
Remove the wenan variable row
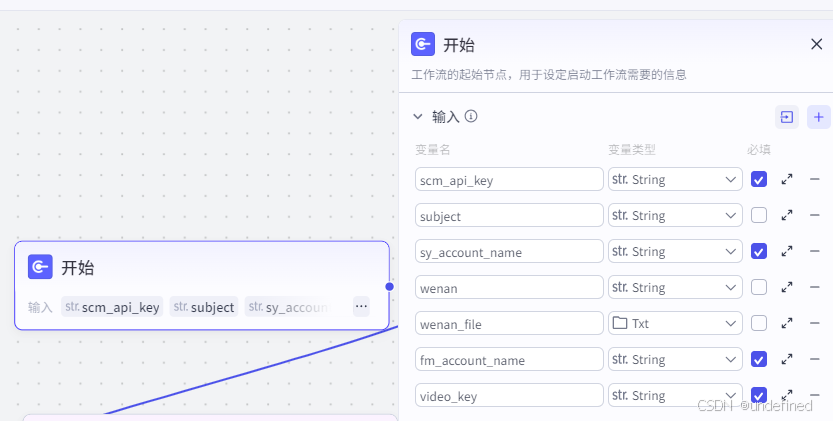[x=814, y=287]
